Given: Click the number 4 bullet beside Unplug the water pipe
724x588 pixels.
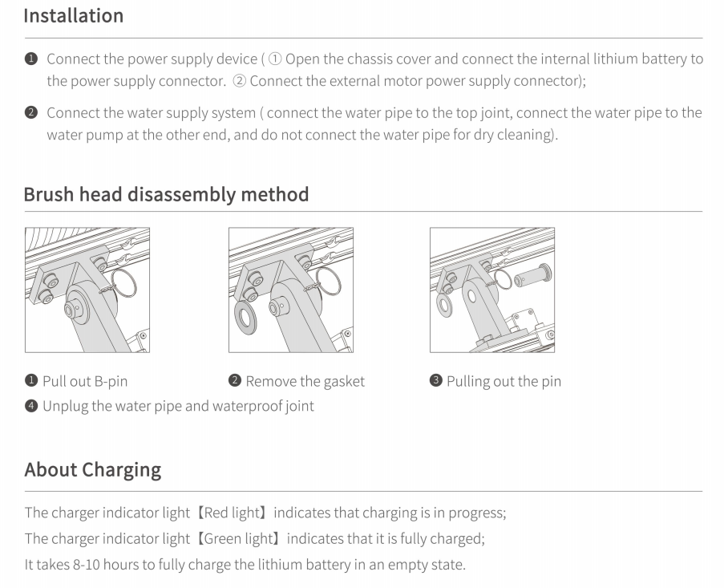Looking at the screenshot, I should coord(31,406).
